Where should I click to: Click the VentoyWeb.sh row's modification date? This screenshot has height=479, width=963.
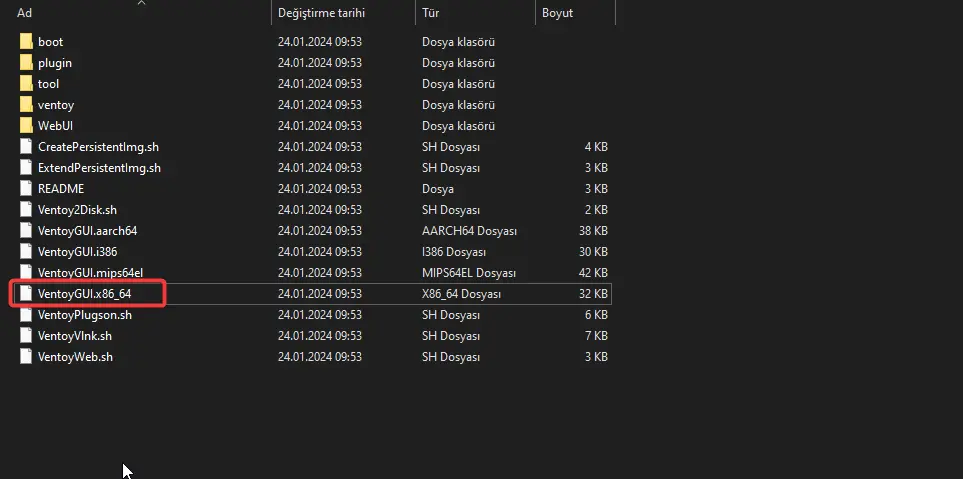coord(319,357)
